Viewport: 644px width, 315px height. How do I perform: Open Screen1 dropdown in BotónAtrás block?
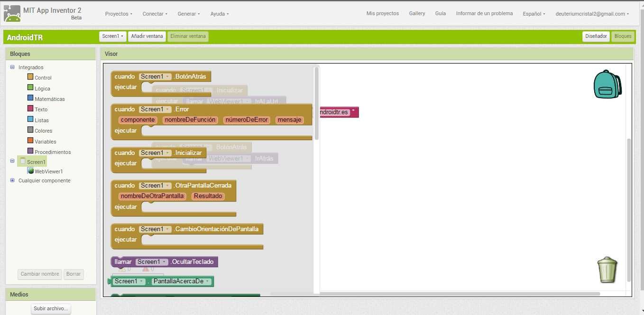(x=155, y=77)
